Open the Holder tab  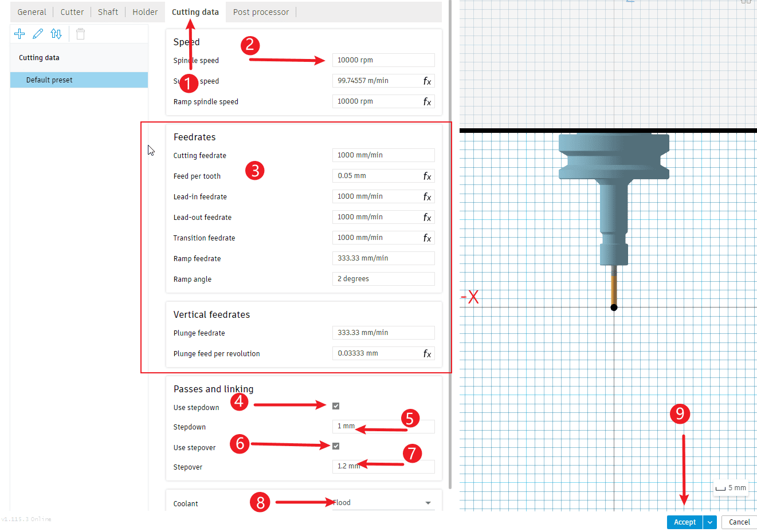tap(145, 12)
